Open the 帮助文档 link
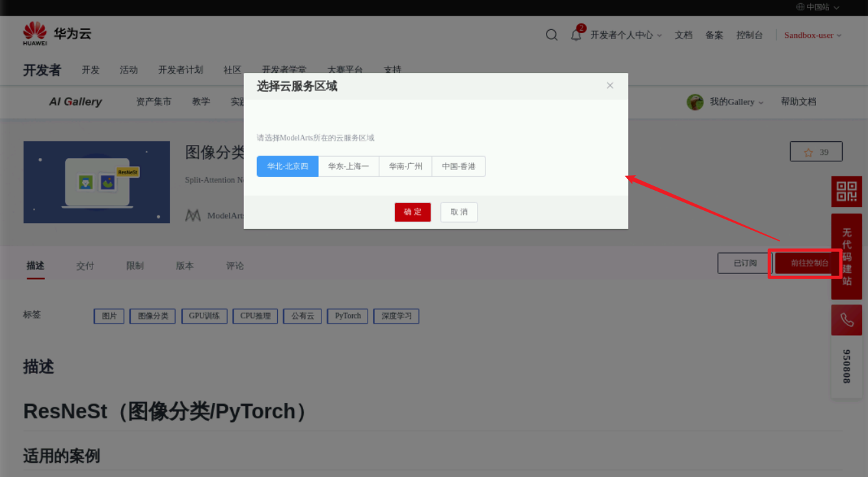 coord(798,102)
